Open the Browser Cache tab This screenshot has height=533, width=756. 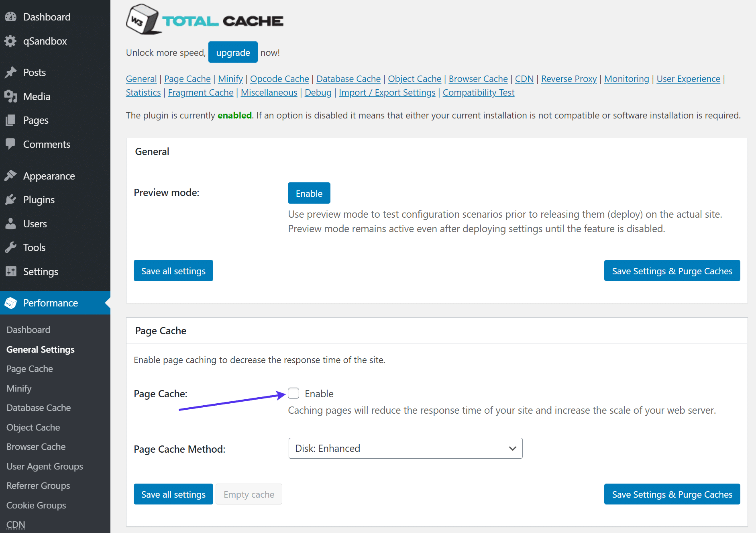click(478, 79)
